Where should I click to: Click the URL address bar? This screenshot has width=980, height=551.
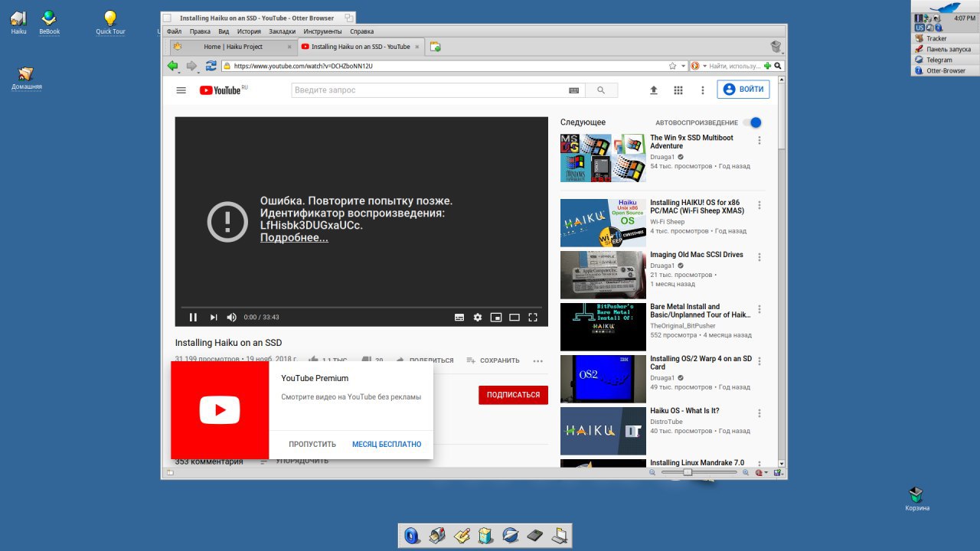pos(444,66)
